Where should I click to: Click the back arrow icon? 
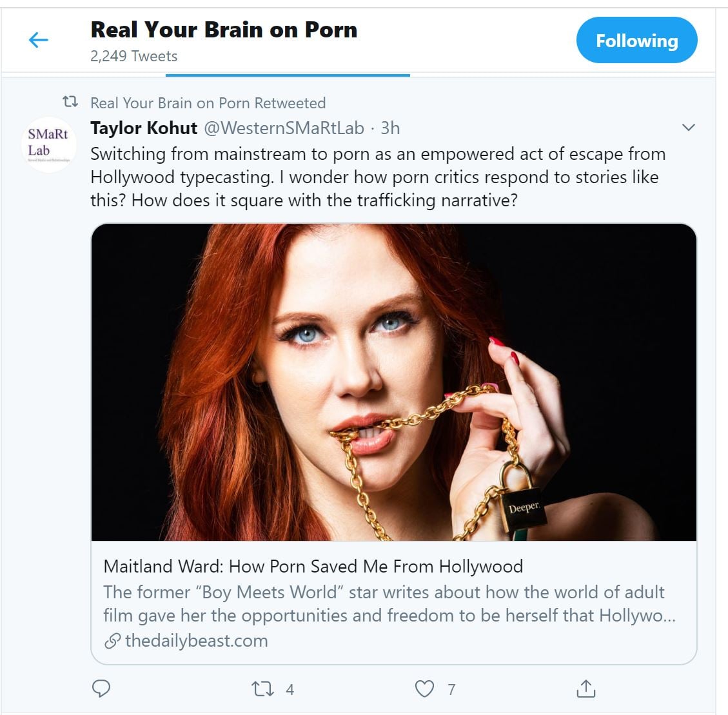(x=39, y=41)
